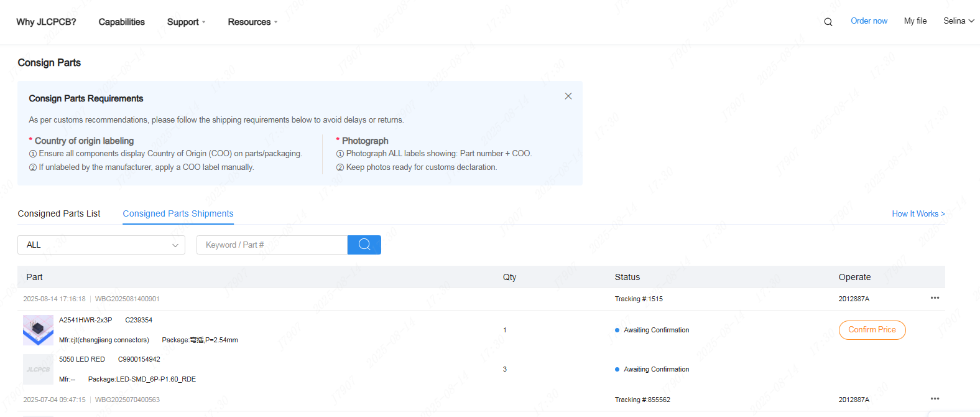Viewport: 980px width, 417px height.
Task: Expand the ALL status filter dropdown
Action: tap(101, 245)
